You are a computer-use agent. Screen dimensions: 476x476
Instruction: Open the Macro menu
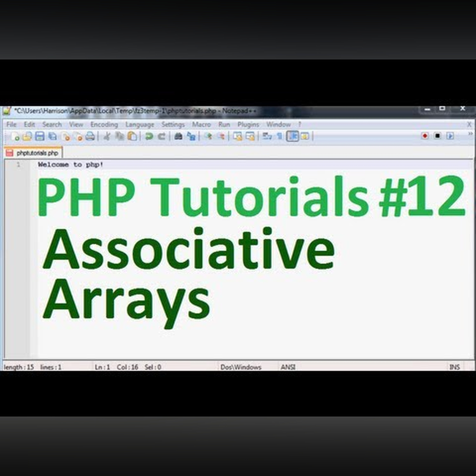(x=201, y=124)
